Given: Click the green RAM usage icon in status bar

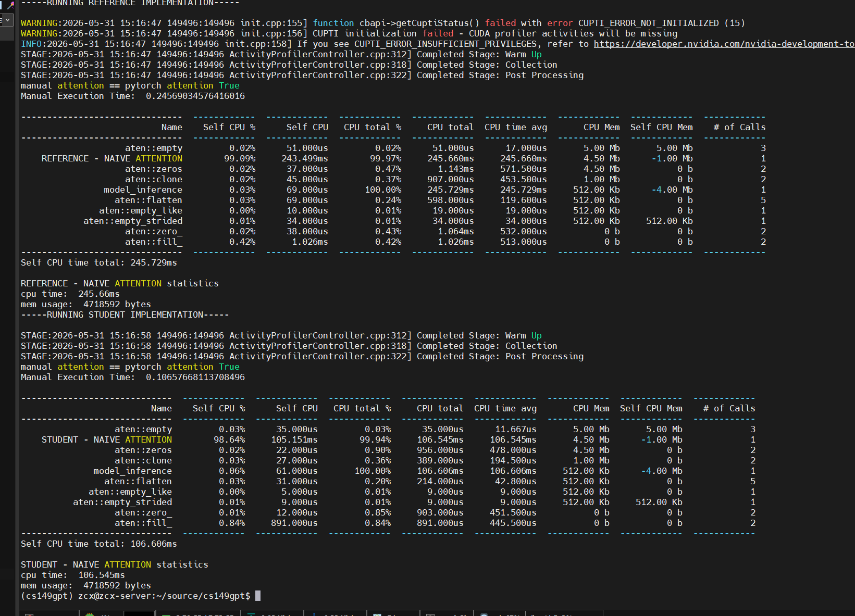Looking at the screenshot, I should pyautogui.click(x=167, y=614).
